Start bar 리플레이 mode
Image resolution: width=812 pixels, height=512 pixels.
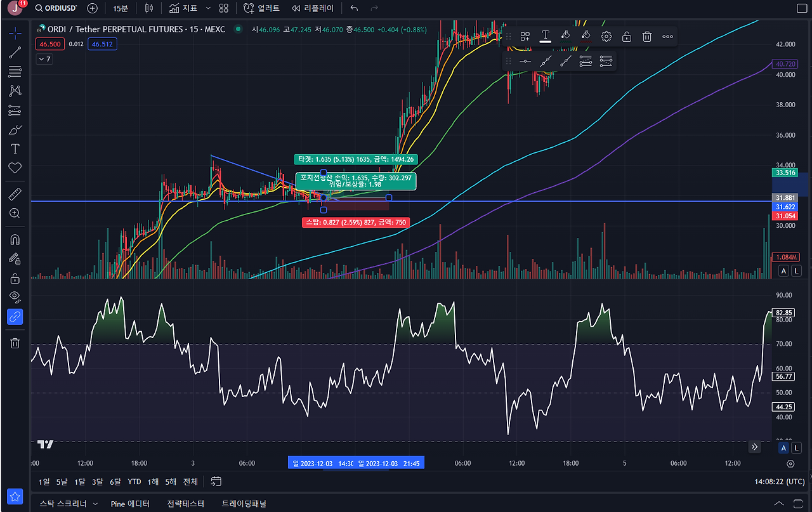pos(312,8)
